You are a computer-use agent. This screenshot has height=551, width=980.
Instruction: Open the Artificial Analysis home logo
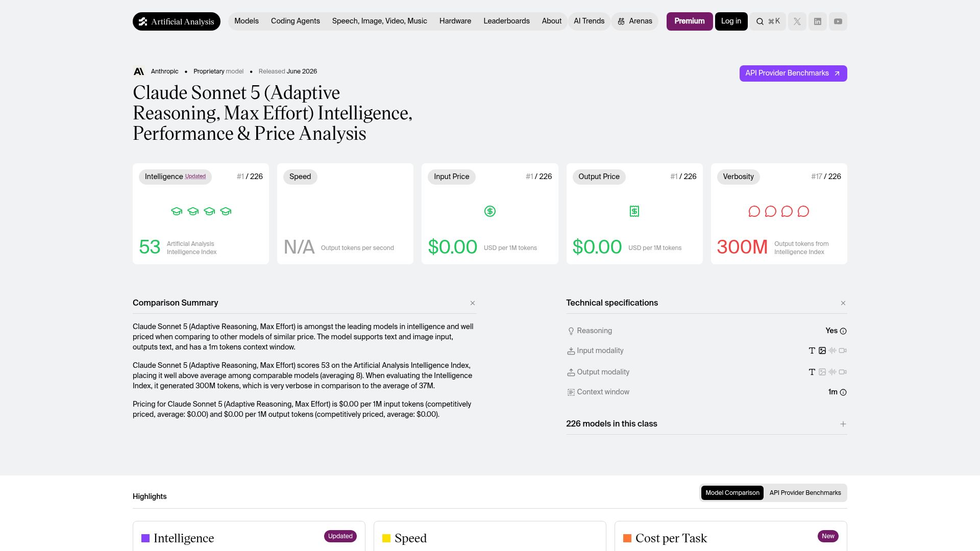click(177, 21)
